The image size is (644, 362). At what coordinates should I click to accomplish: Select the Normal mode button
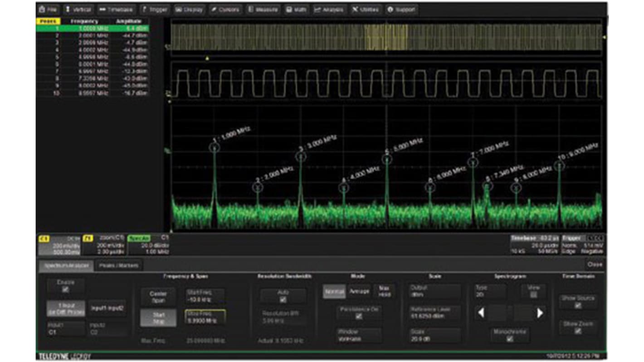pyautogui.click(x=335, y=291)
